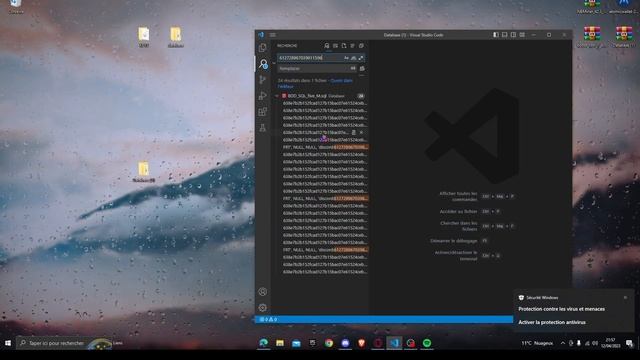640x360 pixels.
Task: Open Windows notification center
Action: pos(630,343)
